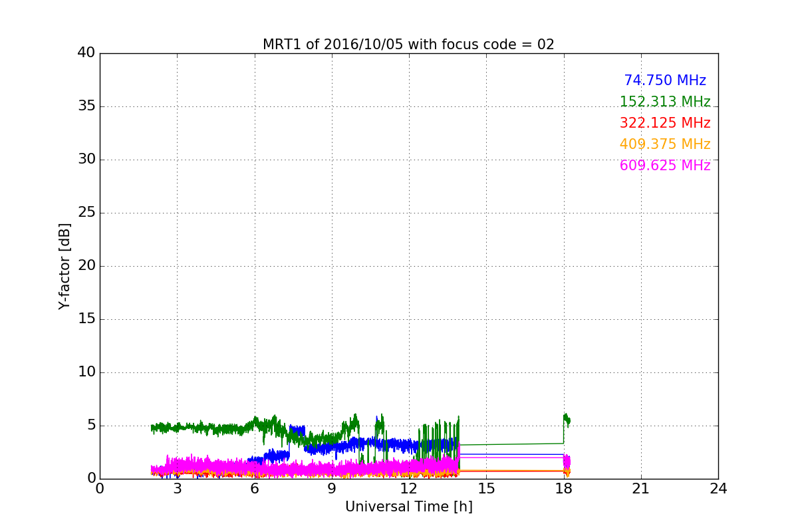
Task: Click x-axis tick label 24
Action: pos(718,489)
